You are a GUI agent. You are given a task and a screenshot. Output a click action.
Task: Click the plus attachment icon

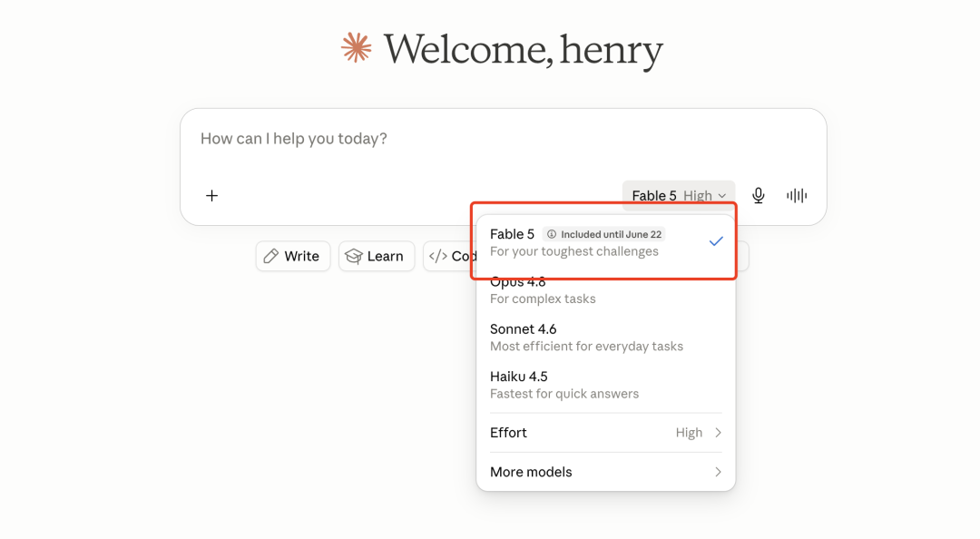(x=211, y=196)
